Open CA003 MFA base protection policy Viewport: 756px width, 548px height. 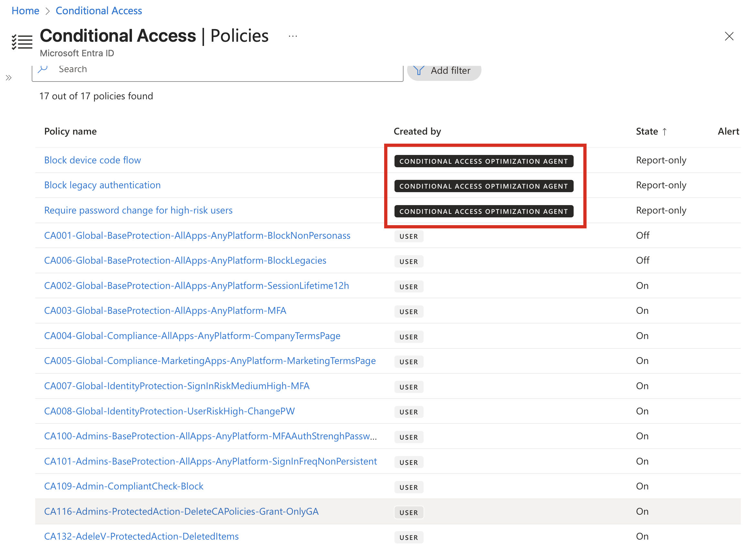pyautogui.click(x=165, y=311)
